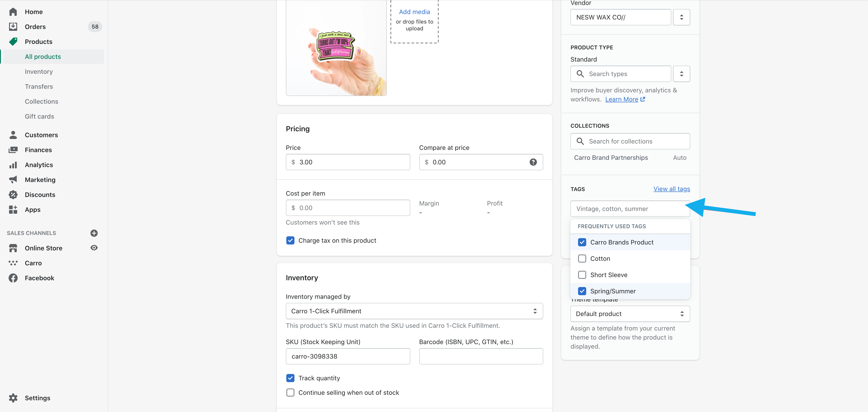Uncheck Charge tax on this product
The image size is (868, 412).
(290, 240)
